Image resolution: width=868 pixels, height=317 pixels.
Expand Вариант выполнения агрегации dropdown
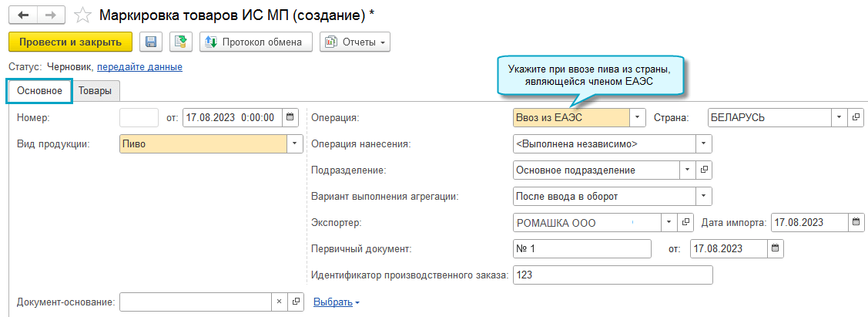[703, 196]
